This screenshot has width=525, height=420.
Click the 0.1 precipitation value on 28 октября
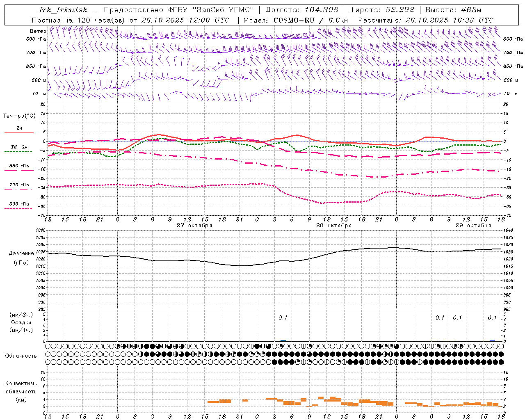(x=283, y=318)
